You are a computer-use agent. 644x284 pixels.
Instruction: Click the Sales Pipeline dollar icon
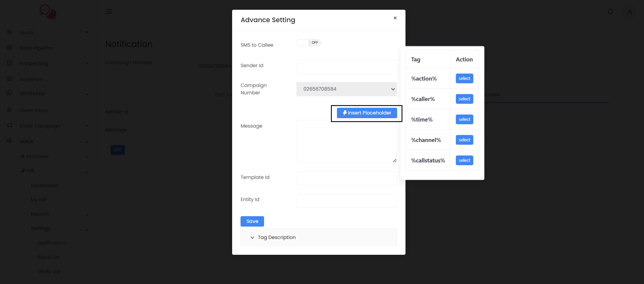click(x=9, y=48)
